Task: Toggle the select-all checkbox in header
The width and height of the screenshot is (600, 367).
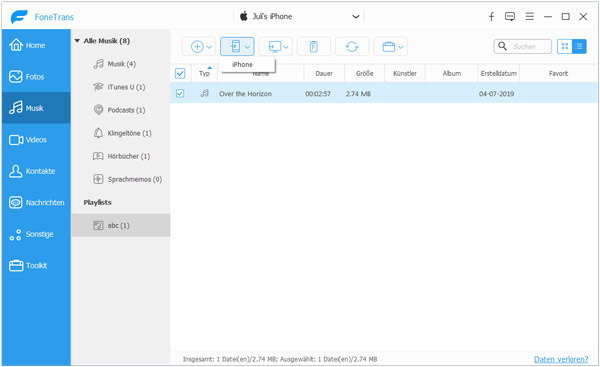Action: [180, 73]
